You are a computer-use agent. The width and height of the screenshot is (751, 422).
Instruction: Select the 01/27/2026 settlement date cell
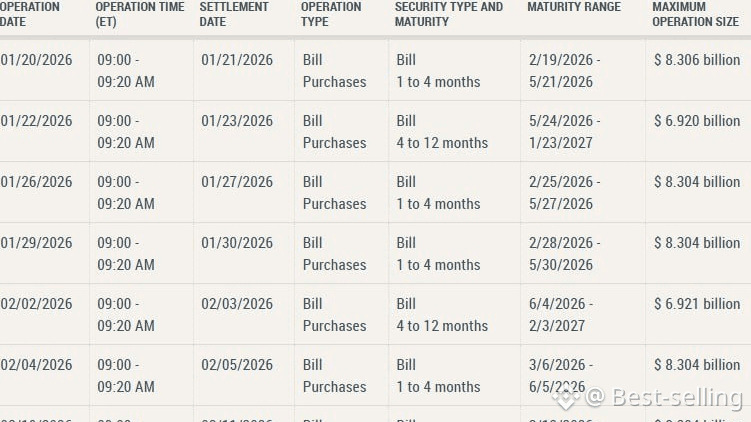[237, 182]
